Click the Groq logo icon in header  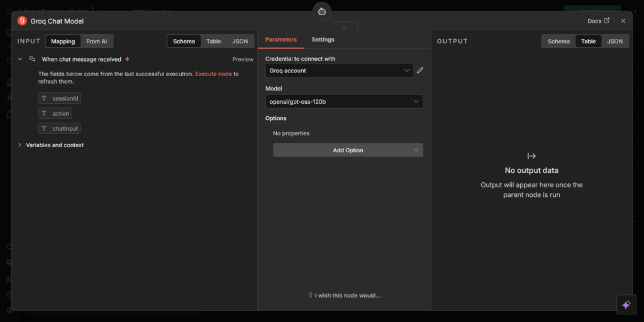pos(22,21)
